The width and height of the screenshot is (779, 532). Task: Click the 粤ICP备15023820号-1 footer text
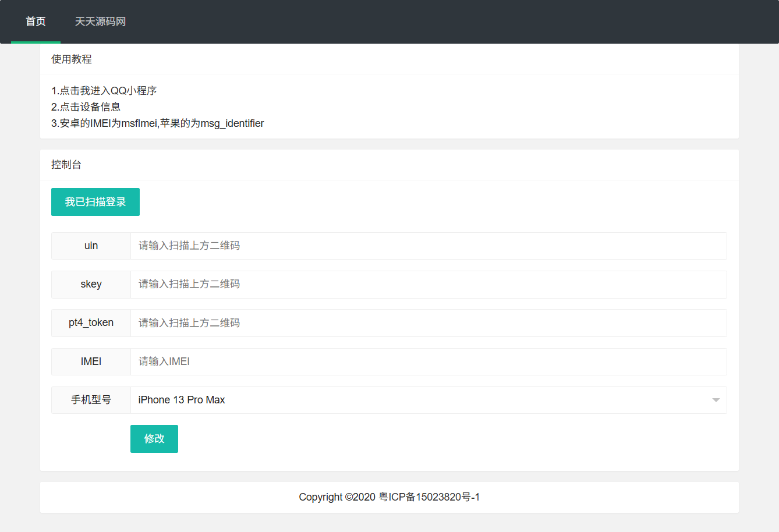click(429, 497)
